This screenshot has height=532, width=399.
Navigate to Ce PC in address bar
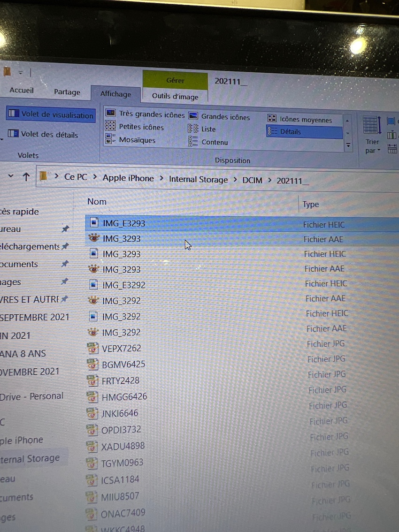click(x=76, y=177)
